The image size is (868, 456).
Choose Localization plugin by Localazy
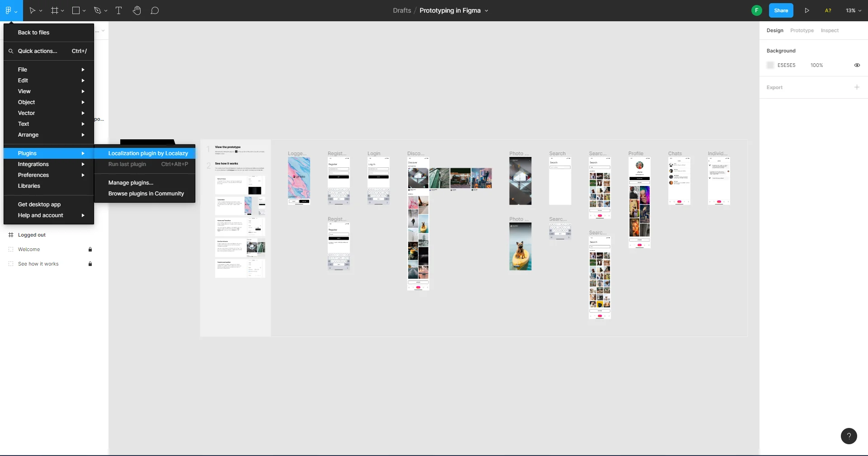click(148, 153)
